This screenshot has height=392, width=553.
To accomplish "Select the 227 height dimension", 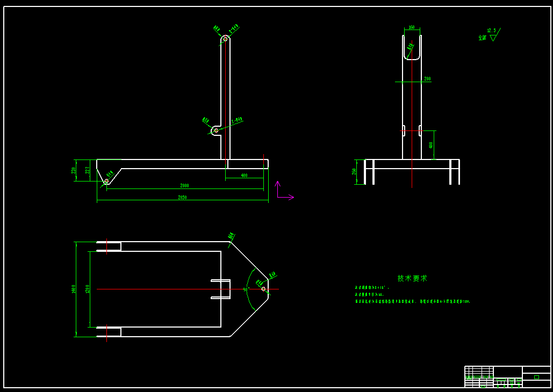I will [88, 170].
